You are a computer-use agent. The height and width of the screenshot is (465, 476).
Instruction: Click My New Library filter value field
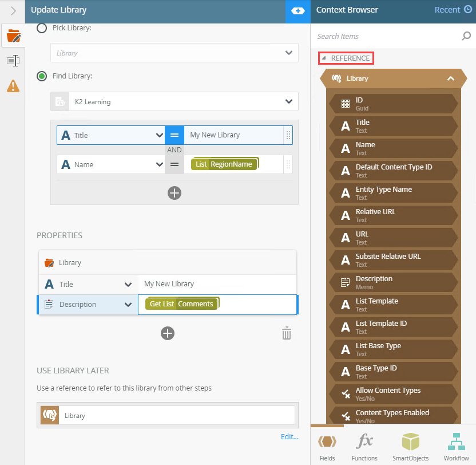[x=234, y=135]
